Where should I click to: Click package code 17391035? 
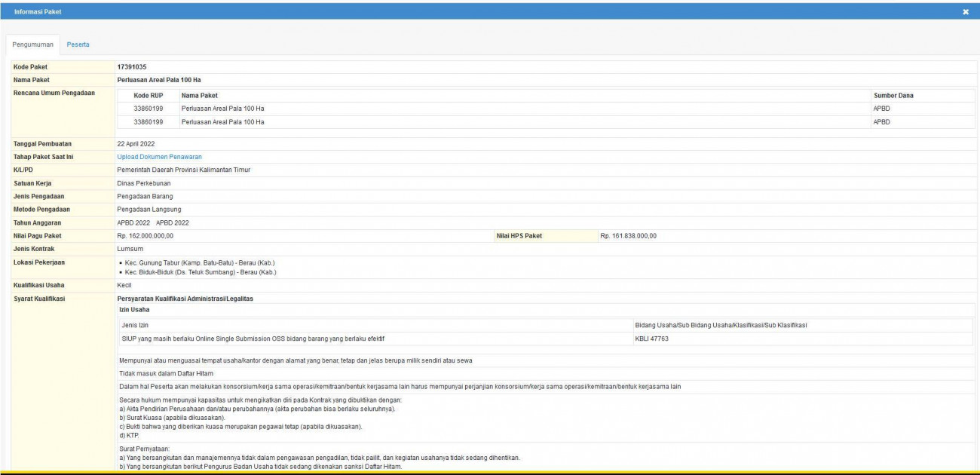pos(131,67)
